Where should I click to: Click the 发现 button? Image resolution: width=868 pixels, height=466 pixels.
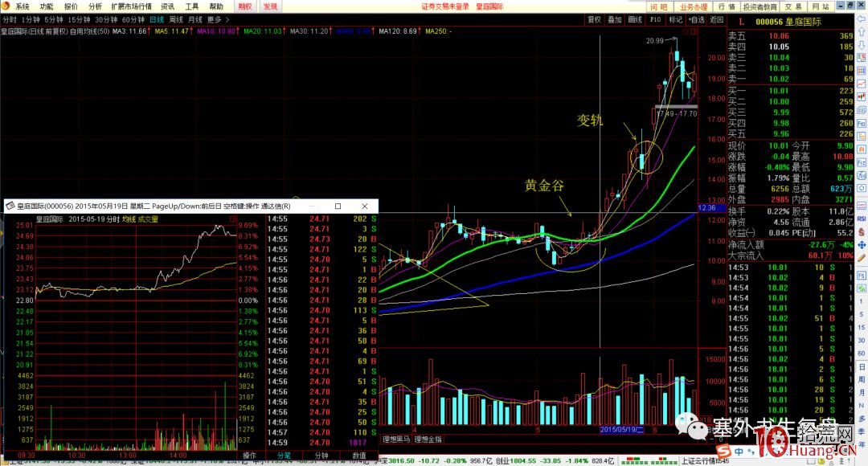click(x=270, y=6)
